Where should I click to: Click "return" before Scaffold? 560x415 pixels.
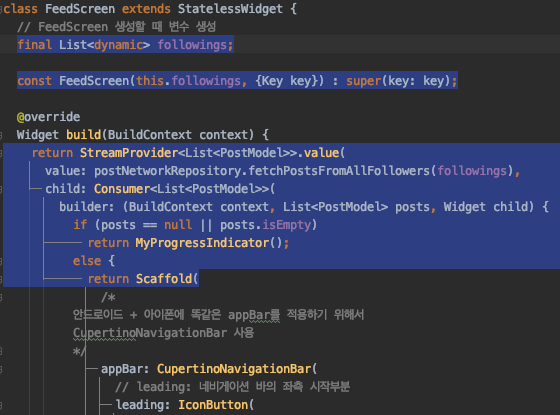[x=108, y=279]
